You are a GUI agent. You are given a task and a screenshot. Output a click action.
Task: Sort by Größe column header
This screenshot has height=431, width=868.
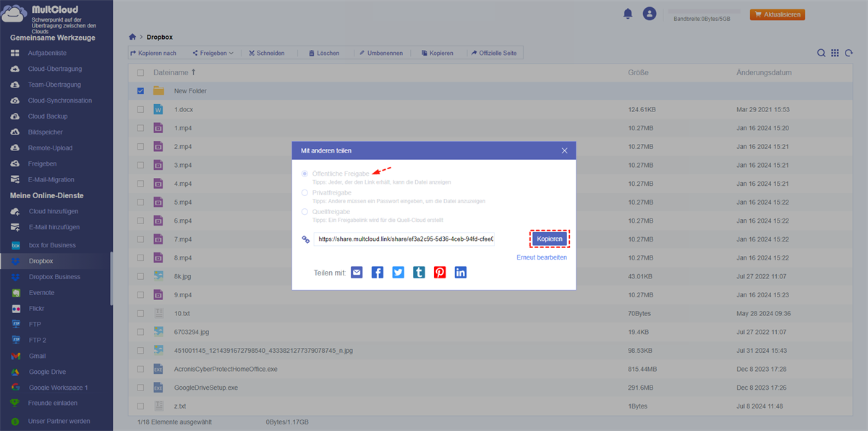[638, 73]
